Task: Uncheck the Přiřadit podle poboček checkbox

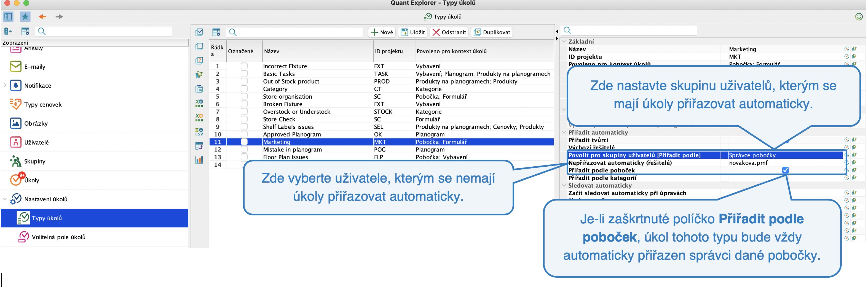Action: pos(786,170)
